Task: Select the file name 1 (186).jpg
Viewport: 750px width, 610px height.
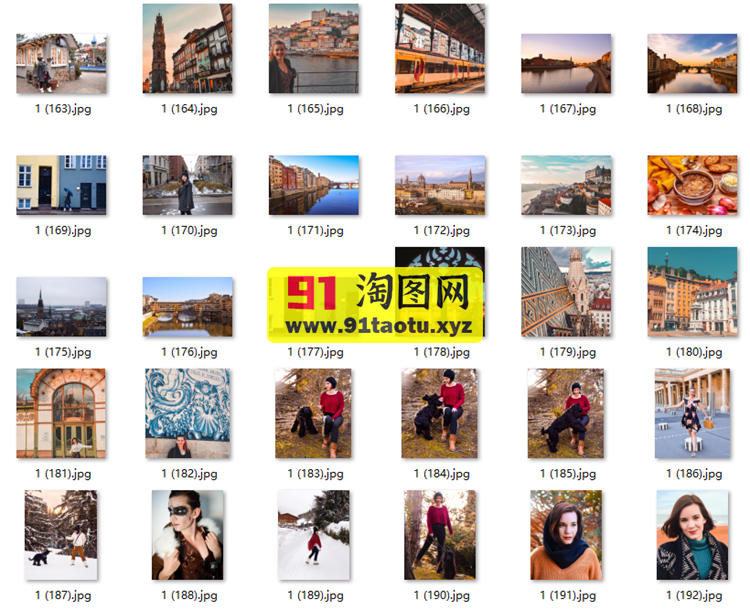Action: click(x=695, y=474)
